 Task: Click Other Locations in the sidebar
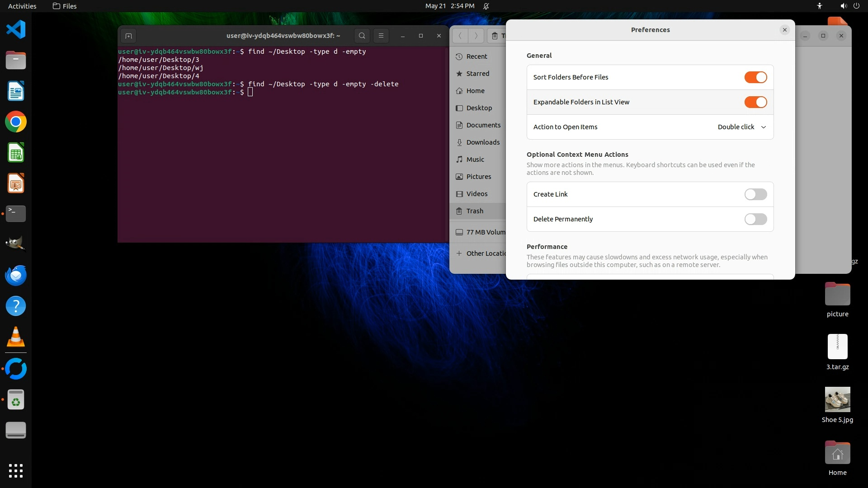[486, 253]
